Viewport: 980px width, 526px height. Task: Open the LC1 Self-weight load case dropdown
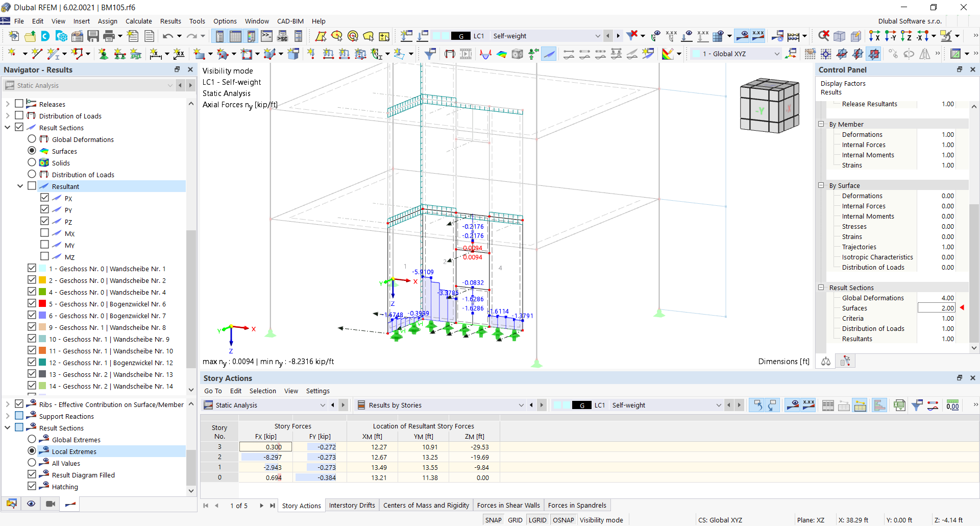(x=598, y=36)
